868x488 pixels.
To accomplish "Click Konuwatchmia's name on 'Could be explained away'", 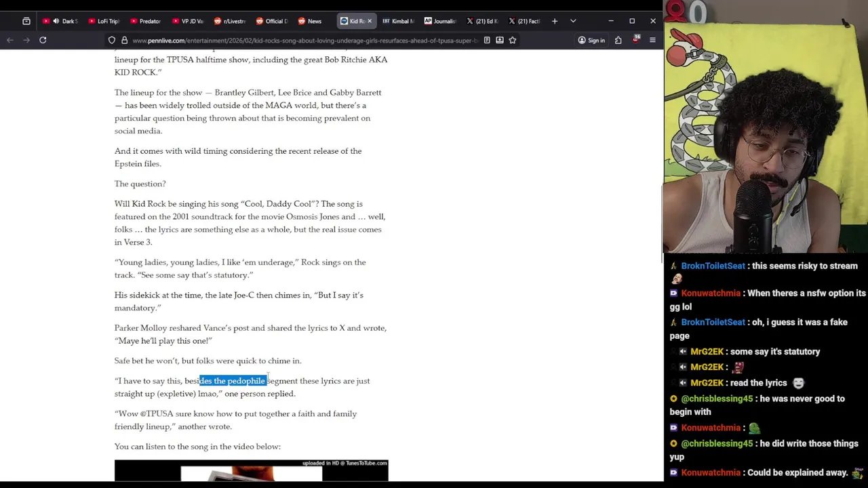I will 711,472.
